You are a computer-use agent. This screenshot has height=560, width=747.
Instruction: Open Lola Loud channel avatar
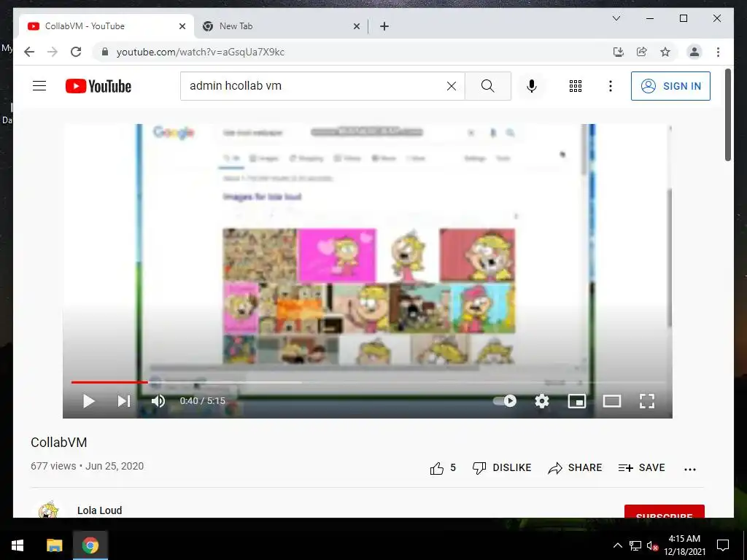point(48,509)
